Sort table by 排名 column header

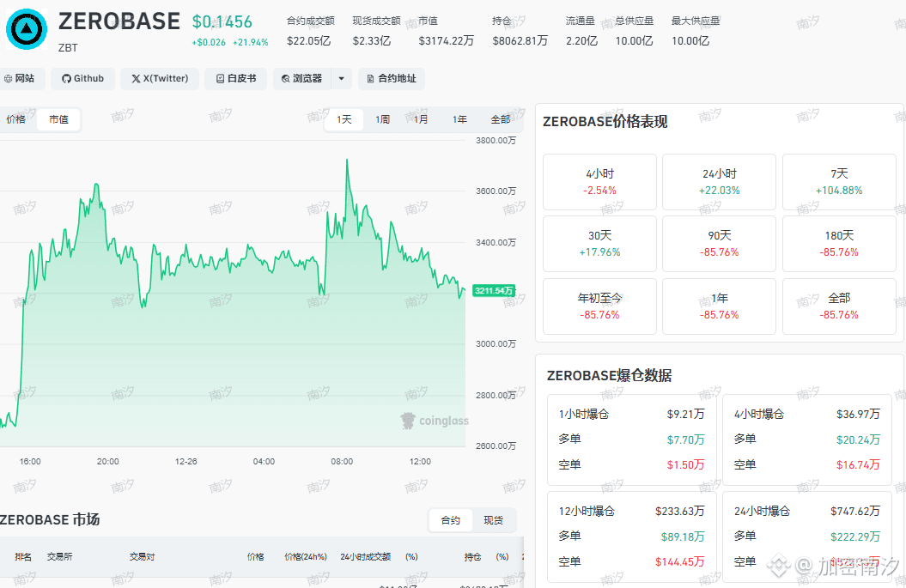23,557
